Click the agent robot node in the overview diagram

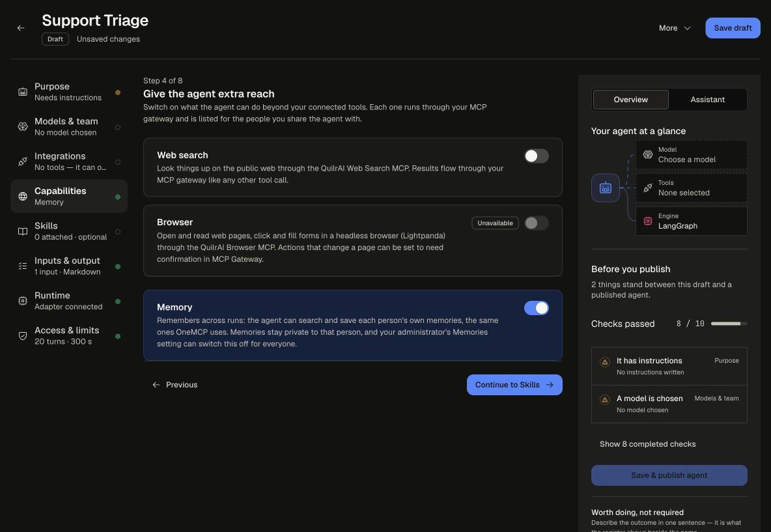(606, 188)
